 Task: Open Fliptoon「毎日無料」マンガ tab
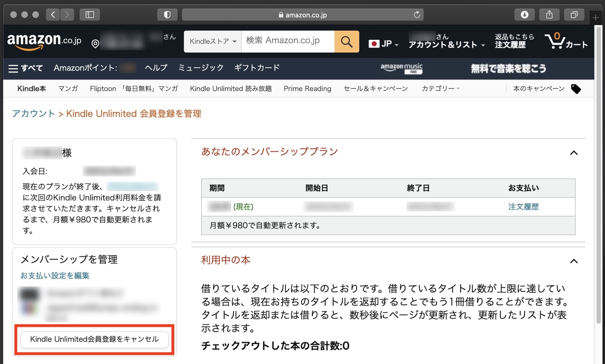[134, 89]
